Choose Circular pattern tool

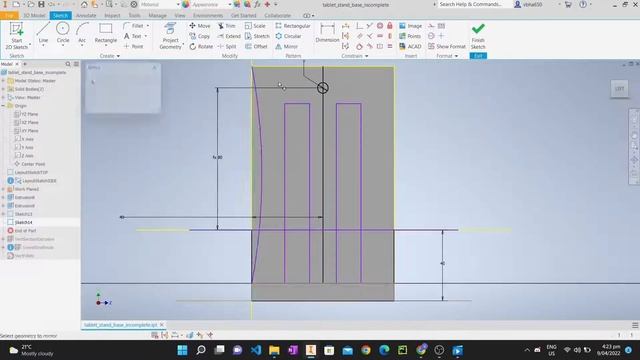pyautogui.click(x=288, y=36)
